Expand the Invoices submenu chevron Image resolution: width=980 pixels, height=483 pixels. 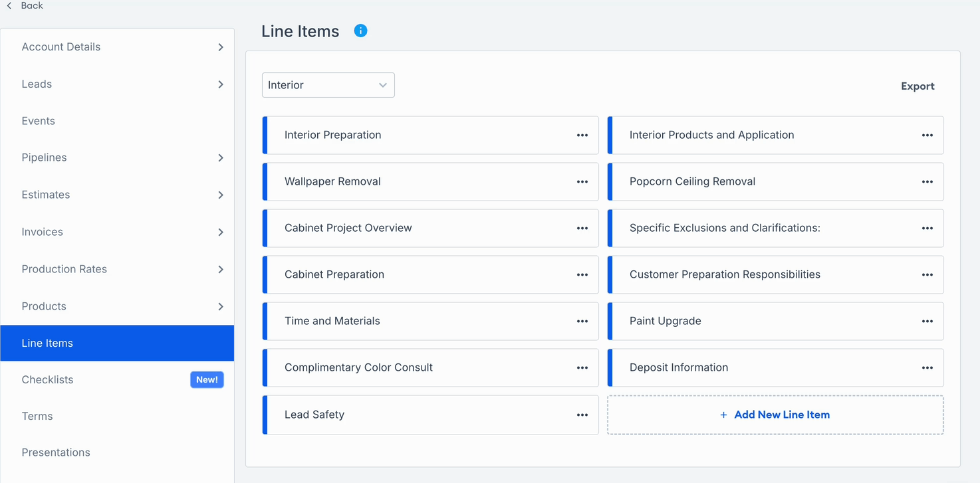tap(221, 232)
